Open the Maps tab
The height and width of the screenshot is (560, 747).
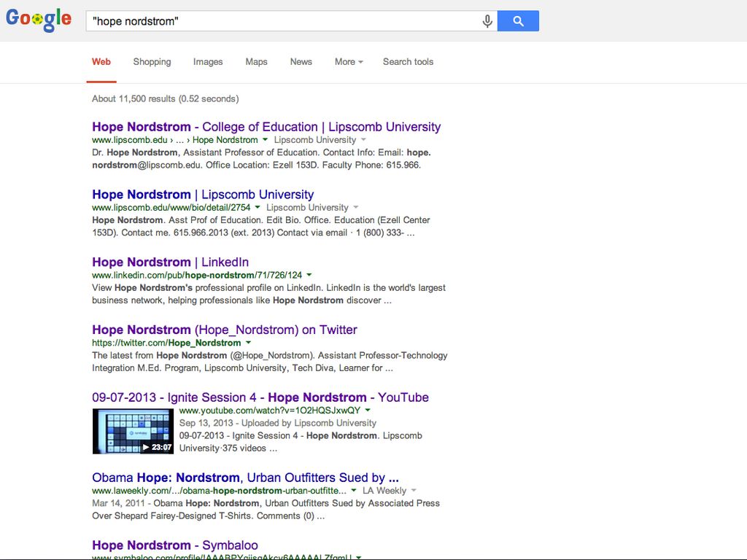pyautogui.click(x=256, y=62)
